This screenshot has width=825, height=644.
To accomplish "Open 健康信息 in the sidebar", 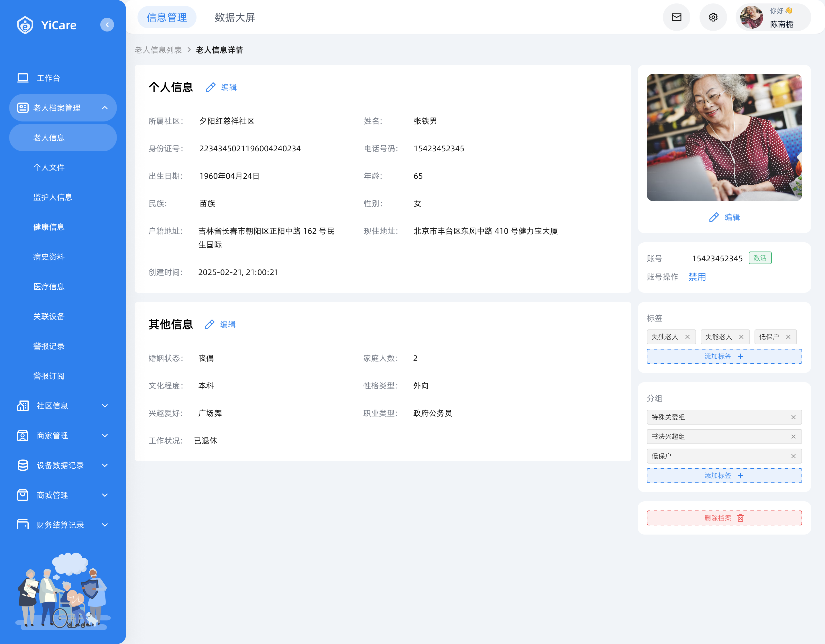I will tap(49, 227).
